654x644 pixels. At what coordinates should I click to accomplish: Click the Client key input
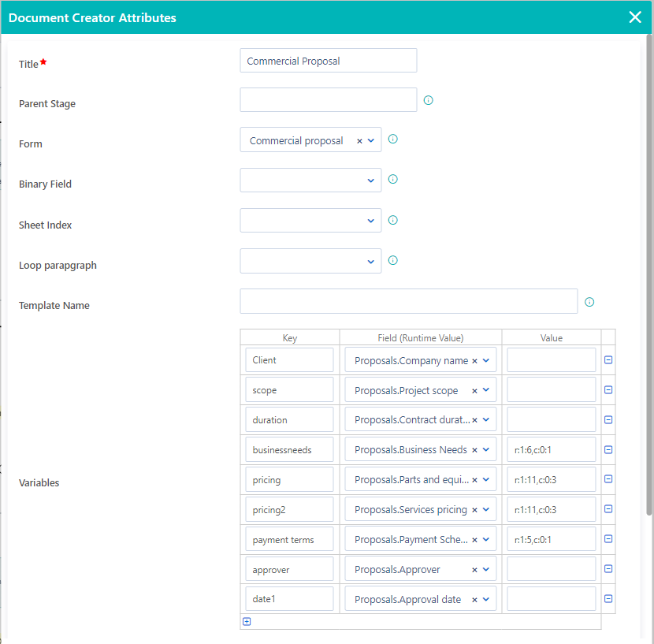[289, 359]
